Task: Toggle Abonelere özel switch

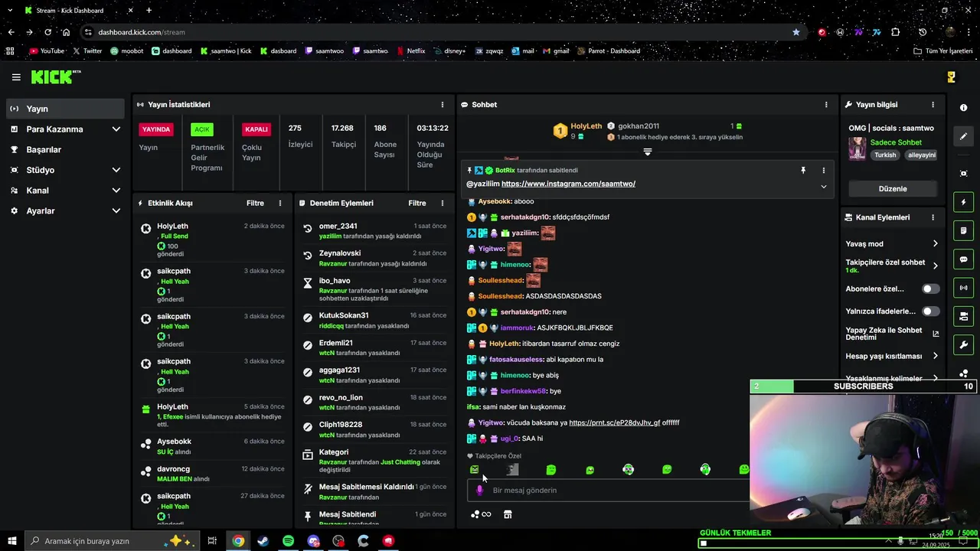Action: pyautogui.click(x=930, y=289)
